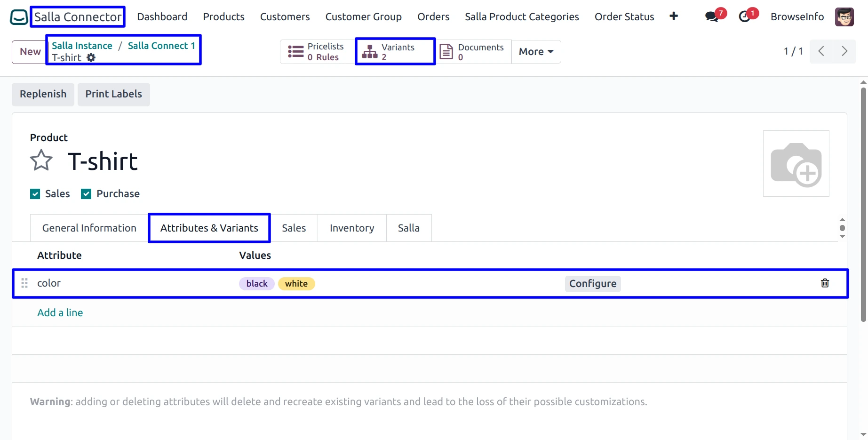Expand the More dropdown
Viewport: 868px width, 440px height.
(536, 52)
